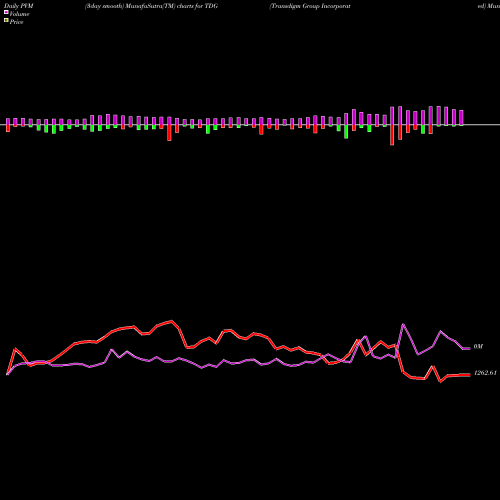The width and height of the screenshot is (500, 500).
Task: Click the red price line's highest peak
Action: tap(172, 321)
